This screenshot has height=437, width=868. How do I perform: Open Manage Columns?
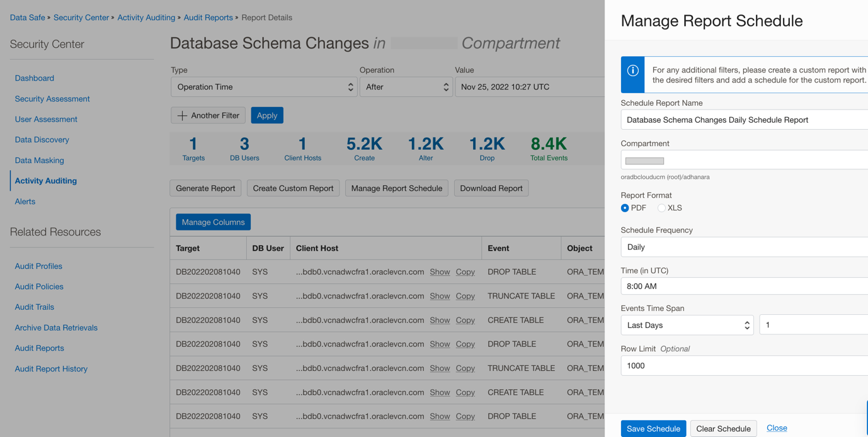tap(213, 222)
